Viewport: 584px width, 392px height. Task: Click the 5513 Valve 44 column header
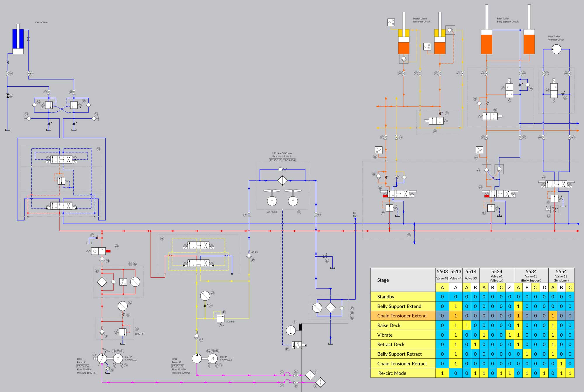[456, 275]
